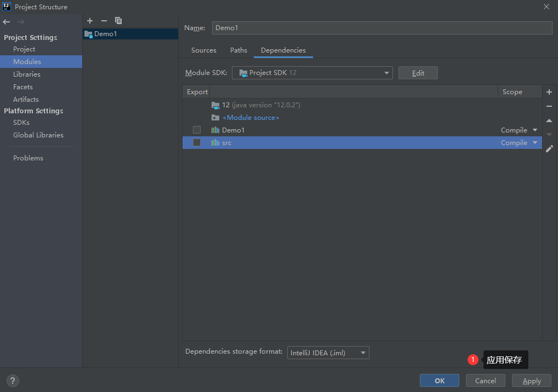Image resolution: width=558 pixels, height=392 pixels.
Task: Select the src dependency row
Action: pyautogui.click(x=362, y=142)
